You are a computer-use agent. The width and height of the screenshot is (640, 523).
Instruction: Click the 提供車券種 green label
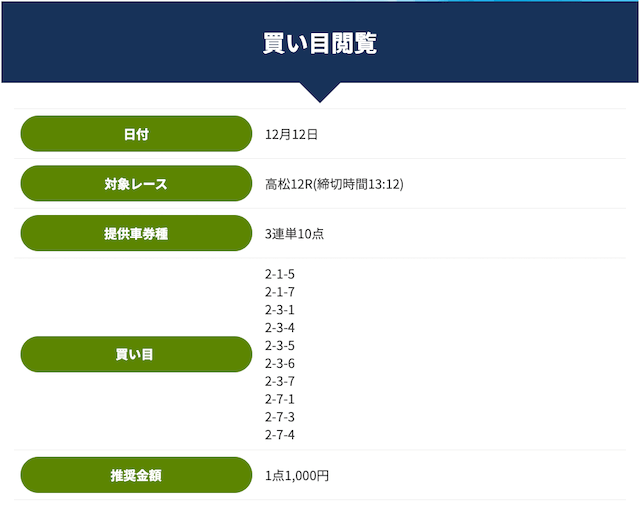click(x=136, y=233)
